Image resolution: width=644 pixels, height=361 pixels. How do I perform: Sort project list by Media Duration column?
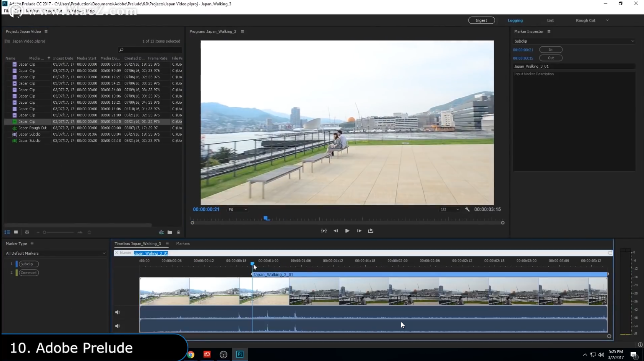110,58
